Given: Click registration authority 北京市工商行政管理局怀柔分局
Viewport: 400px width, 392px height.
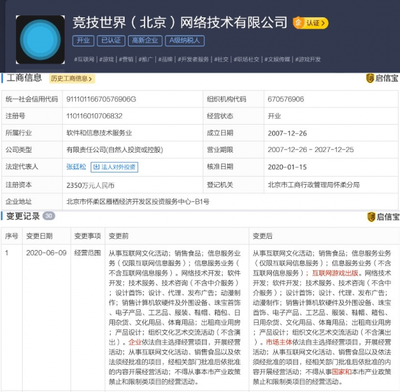Looking at the screenshot, I should point(314,185).
